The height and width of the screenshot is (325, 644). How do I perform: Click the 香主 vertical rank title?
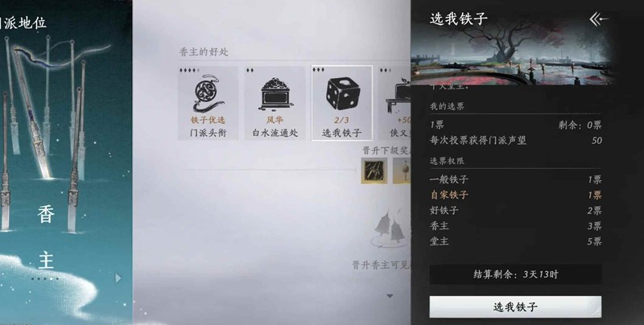(x=46, y=237)
